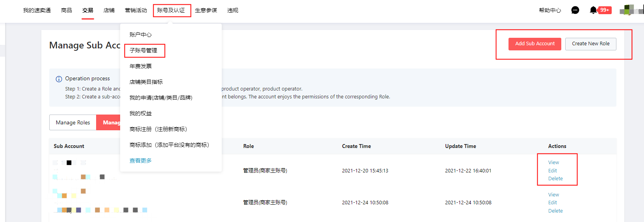View the first sub account
The height and width of the screenshot is (222, 644).
(x=553, y=163)
